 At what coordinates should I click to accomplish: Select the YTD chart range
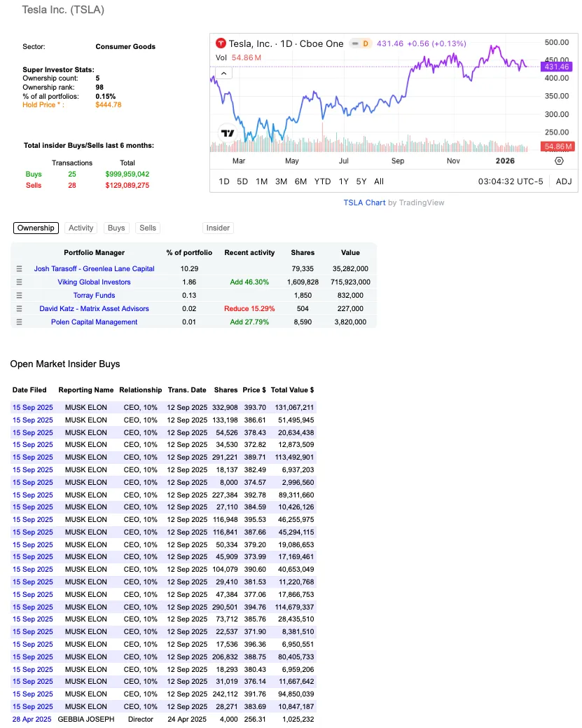click(x=323, y=181)
